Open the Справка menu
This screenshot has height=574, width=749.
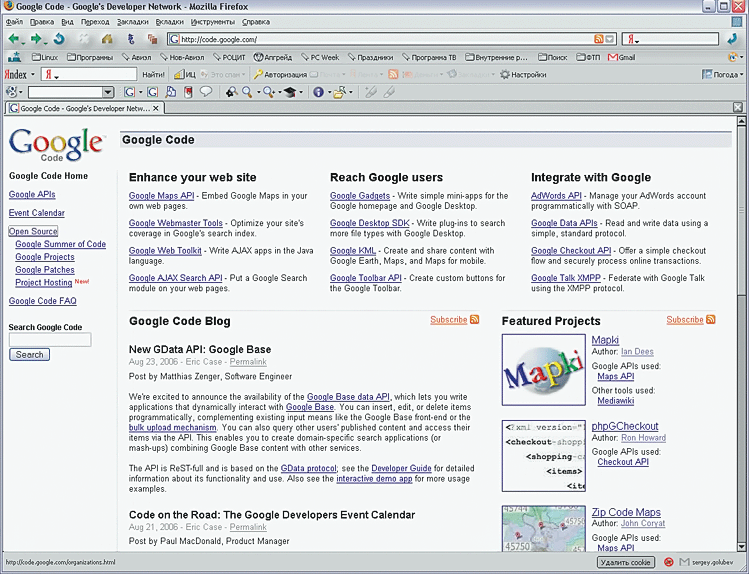[x=256, y=22]
